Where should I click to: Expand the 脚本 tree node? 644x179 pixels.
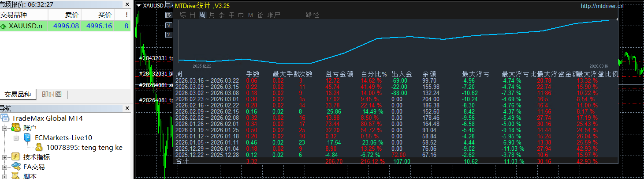click(x=5, y=176)
